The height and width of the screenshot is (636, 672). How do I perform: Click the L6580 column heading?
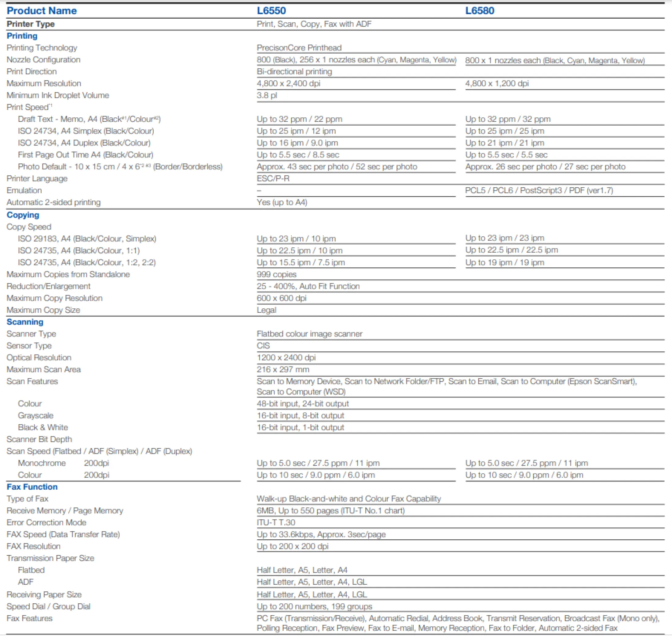480,11
